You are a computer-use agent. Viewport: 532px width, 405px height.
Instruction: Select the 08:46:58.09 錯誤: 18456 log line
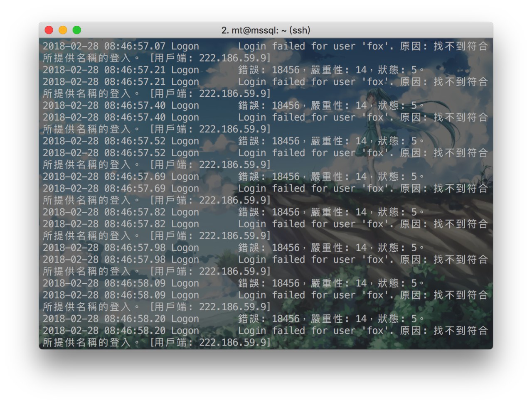pyautogui.click(x=233, y=283)
